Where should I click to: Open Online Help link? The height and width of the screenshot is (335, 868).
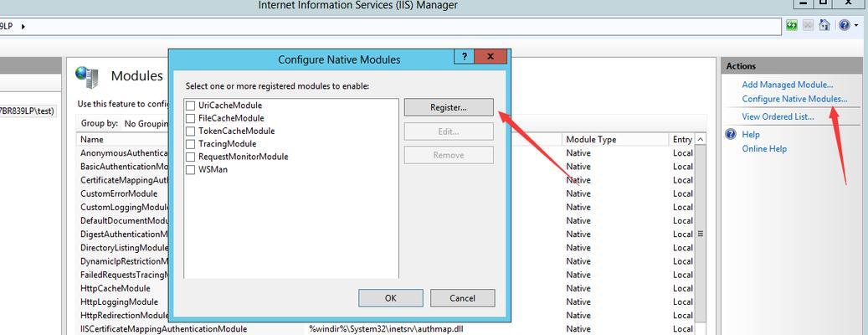click(764, 149)
